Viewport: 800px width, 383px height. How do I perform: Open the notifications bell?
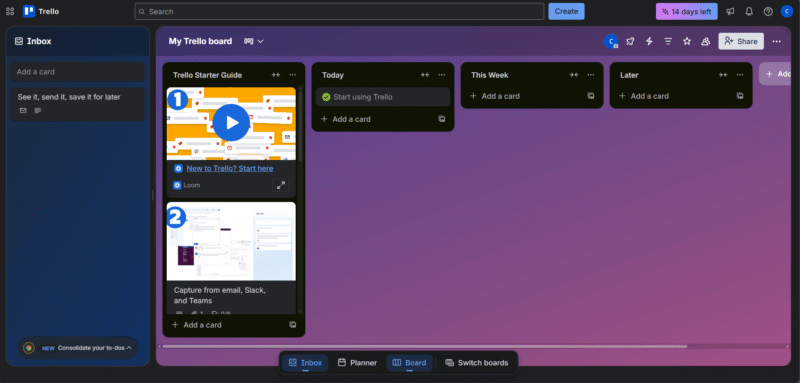749,11
